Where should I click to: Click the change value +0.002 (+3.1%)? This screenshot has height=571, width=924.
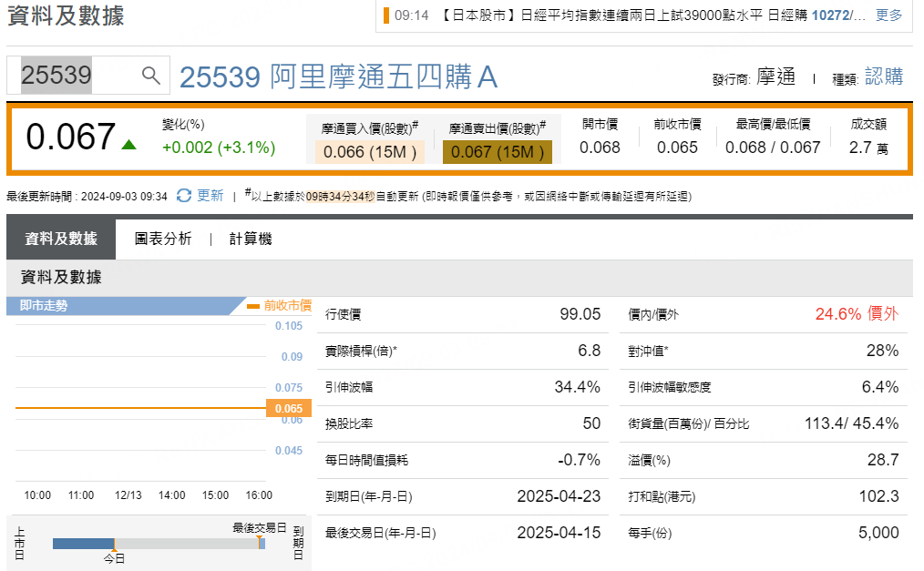point(219,148)
